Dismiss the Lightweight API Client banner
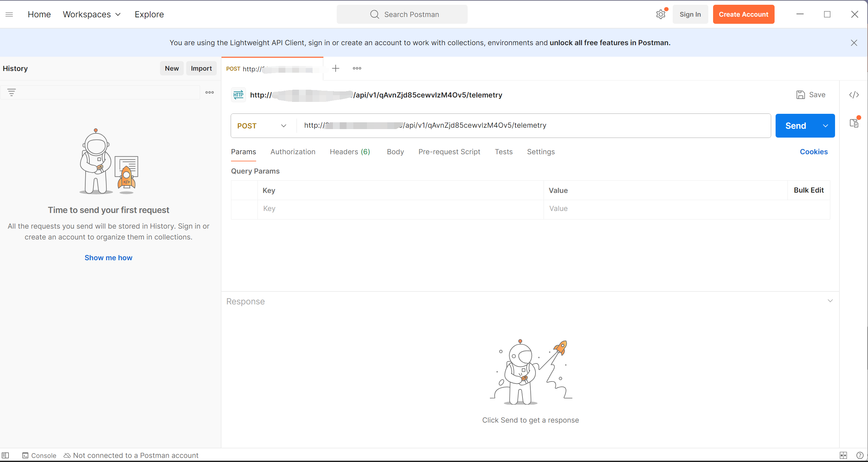Viewport: 868px width, 462px height. (854, 43)
